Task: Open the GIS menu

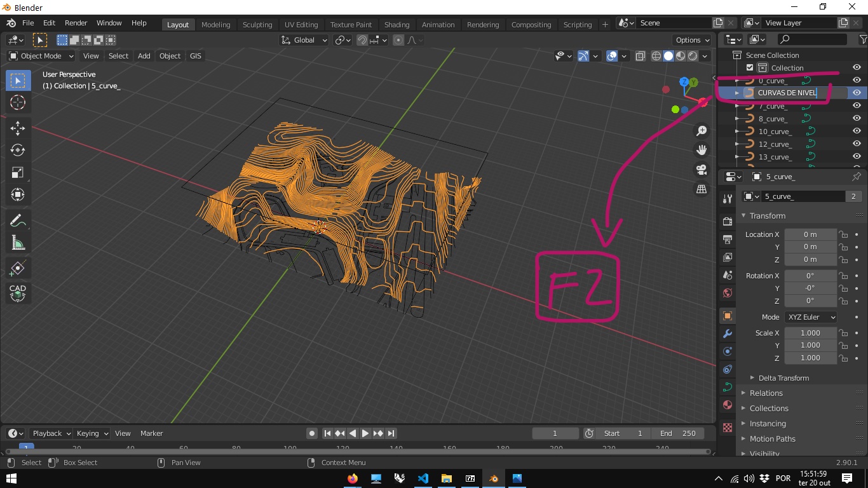Action: click(x=195, y=56)
